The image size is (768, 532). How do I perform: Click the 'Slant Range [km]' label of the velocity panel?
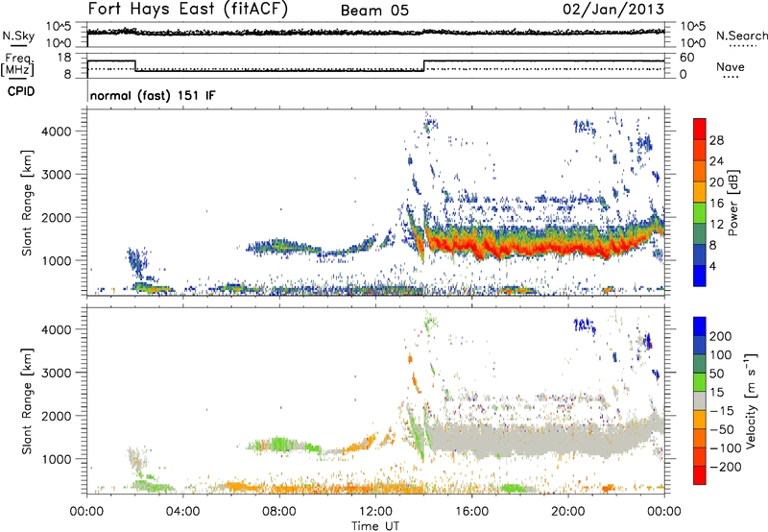(x=27, y=401)
